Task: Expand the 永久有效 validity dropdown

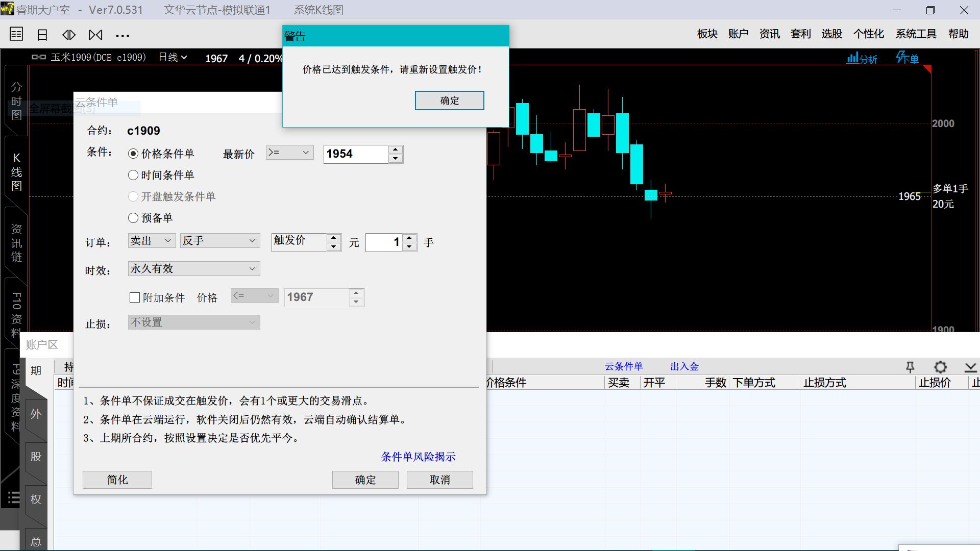Action: (194, 269)
